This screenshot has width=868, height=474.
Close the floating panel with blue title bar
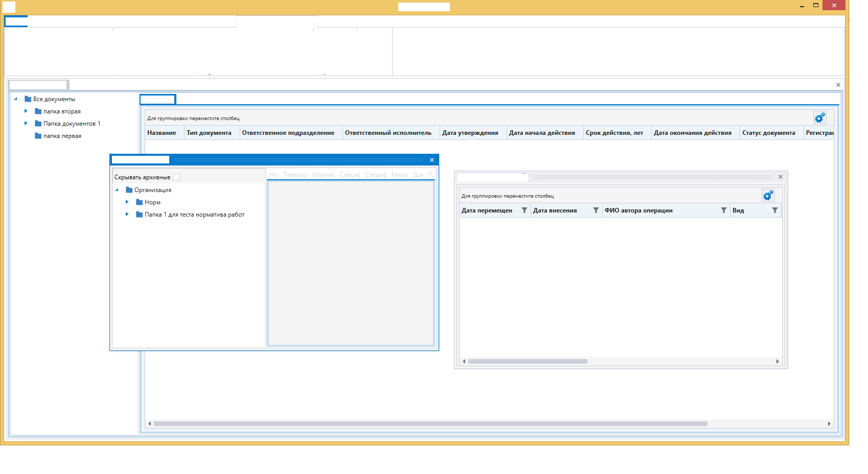point(432,160)
